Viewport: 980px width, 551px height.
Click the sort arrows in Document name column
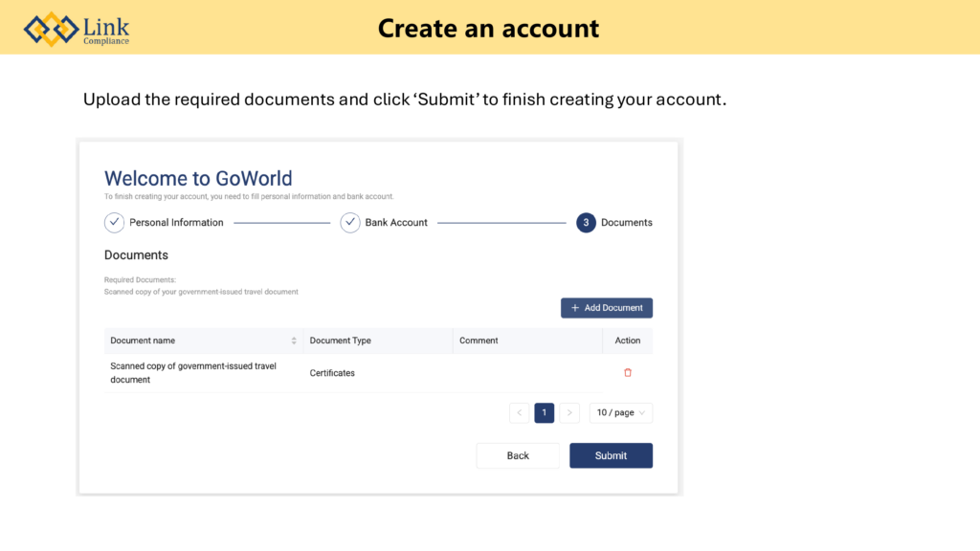tap(294, 341)
